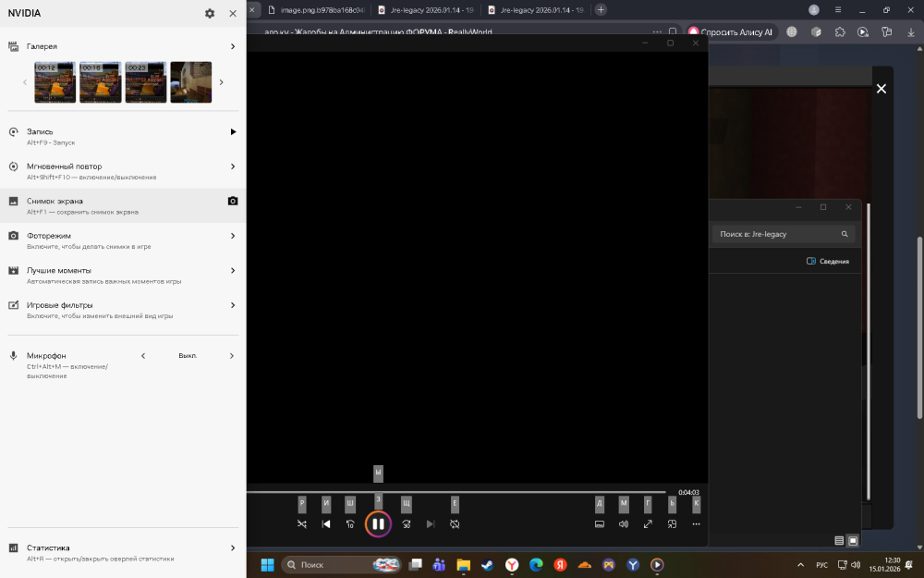This screenshot has width=924, height=578.
Task: Open File Explorer from the taskbar
Action: pos(463,565)
